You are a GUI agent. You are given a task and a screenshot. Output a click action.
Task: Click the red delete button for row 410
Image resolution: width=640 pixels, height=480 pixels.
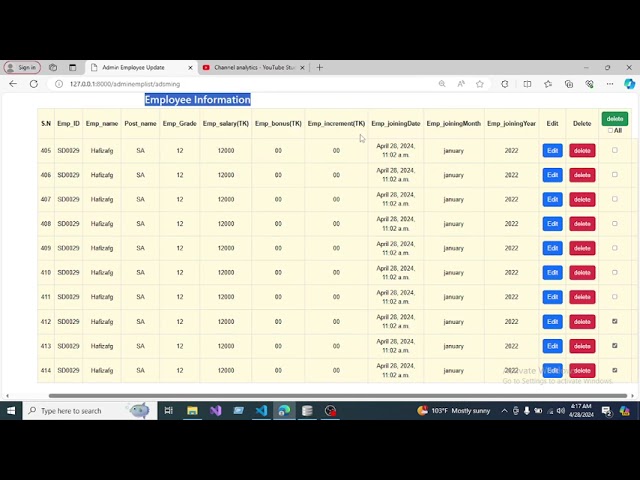(x=582, y=273)
